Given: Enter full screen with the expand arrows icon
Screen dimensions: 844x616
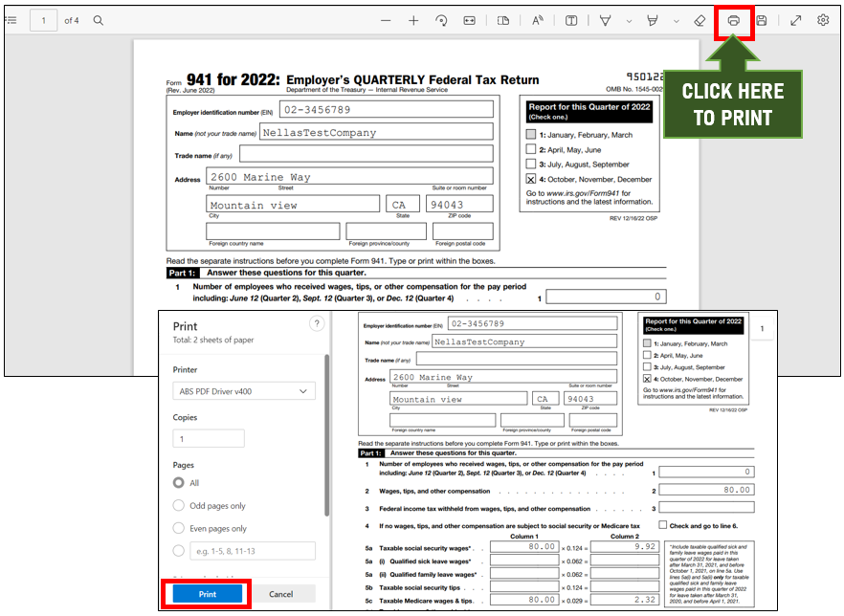Looking at the screenshot, I should 795,20.
